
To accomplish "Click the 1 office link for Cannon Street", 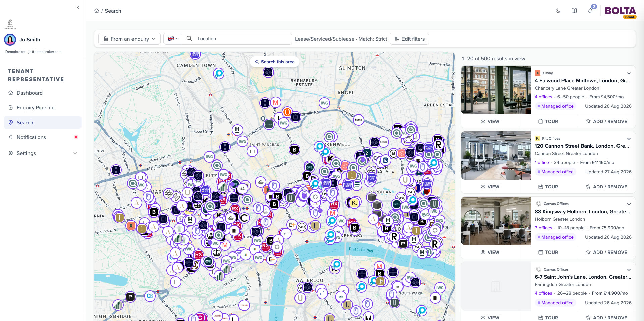I will point(542,162).
